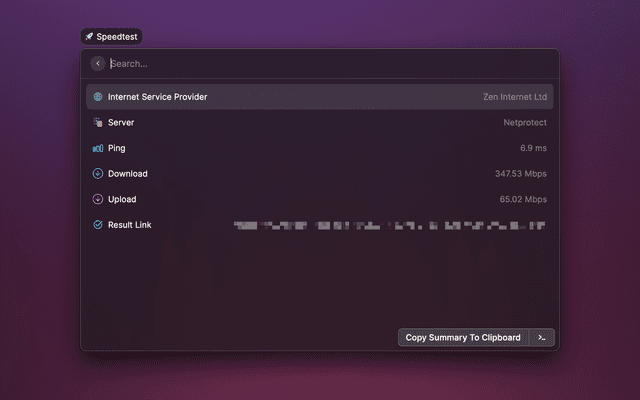This screenshot has width=640, height=400.
Task: Select the Server list item
Action: pos(121,122)
